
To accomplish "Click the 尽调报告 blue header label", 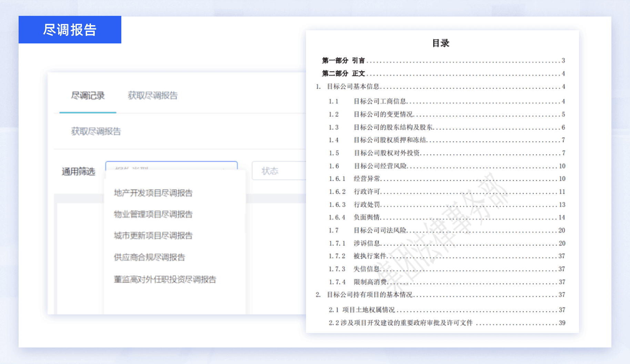I will pyautogui.click(x=70, y=30).
